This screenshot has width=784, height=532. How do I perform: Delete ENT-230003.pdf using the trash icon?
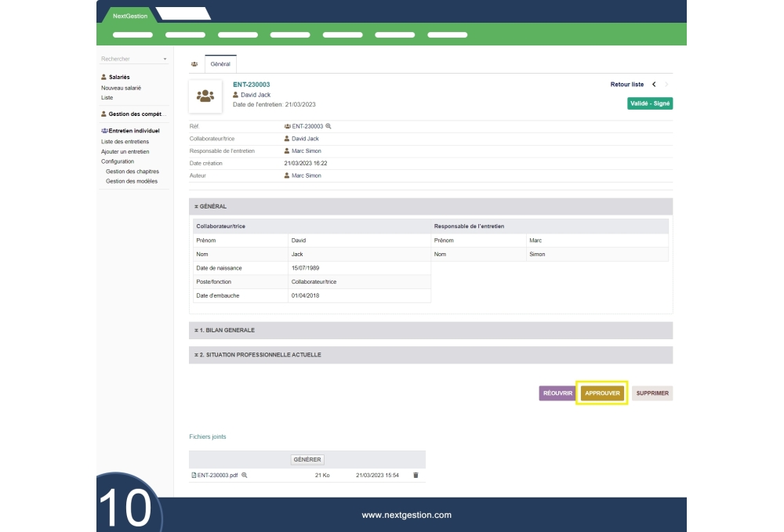point(416,475)
